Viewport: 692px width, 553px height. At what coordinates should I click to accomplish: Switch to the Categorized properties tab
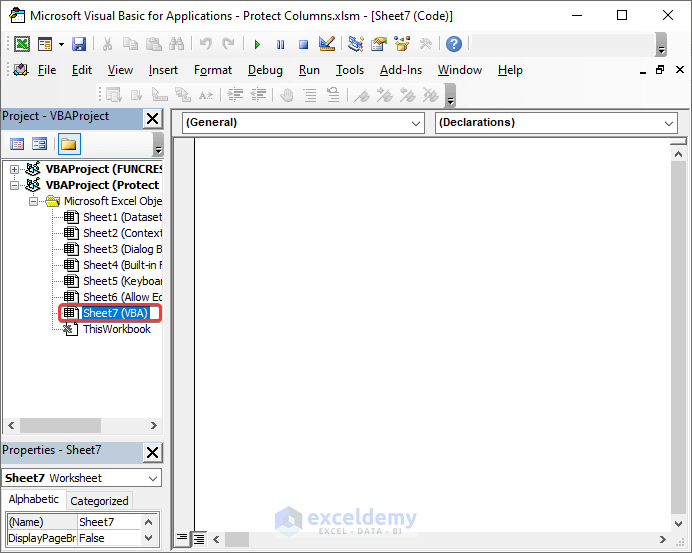99,501
